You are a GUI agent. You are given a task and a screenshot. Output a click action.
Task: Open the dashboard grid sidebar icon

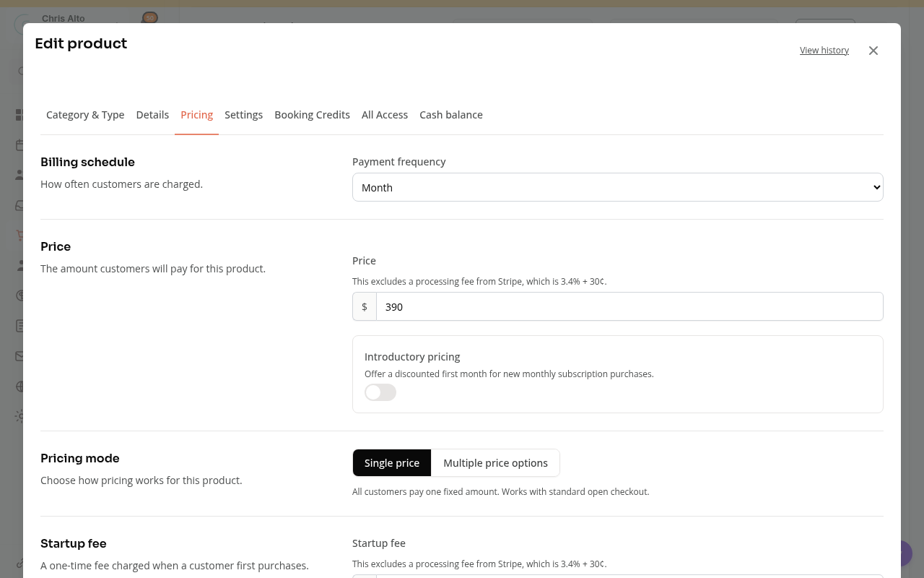tap(19, 115)
